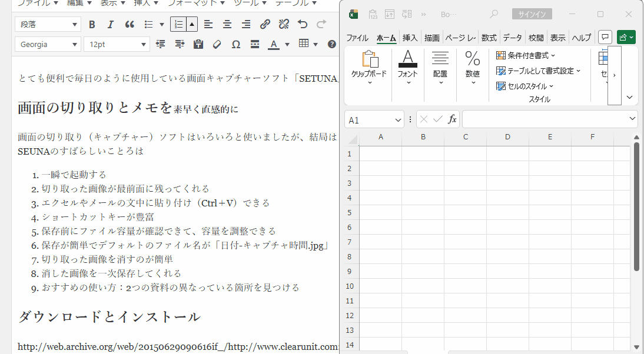Click the Excel insert function fx icon
The image size is (644, 354).
click(x=452, y=119)
